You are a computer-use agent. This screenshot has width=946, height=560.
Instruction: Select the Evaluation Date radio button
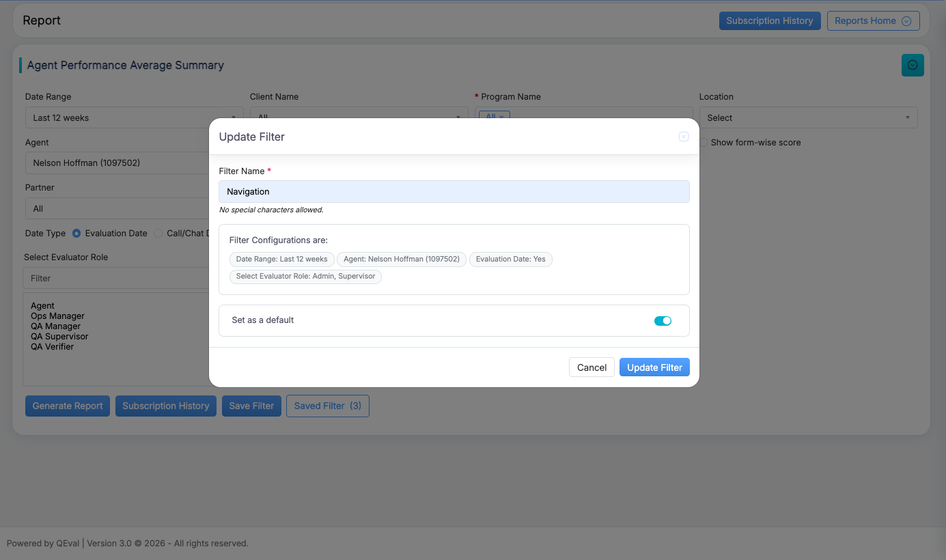pos(77,234)
